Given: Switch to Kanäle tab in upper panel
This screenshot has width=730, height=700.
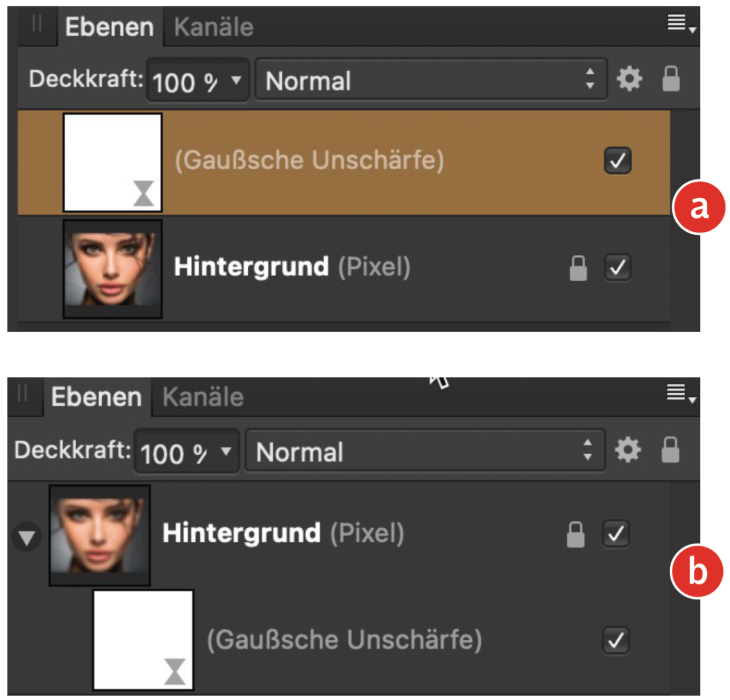Looking at the screenshot, I should click(213, 27).
